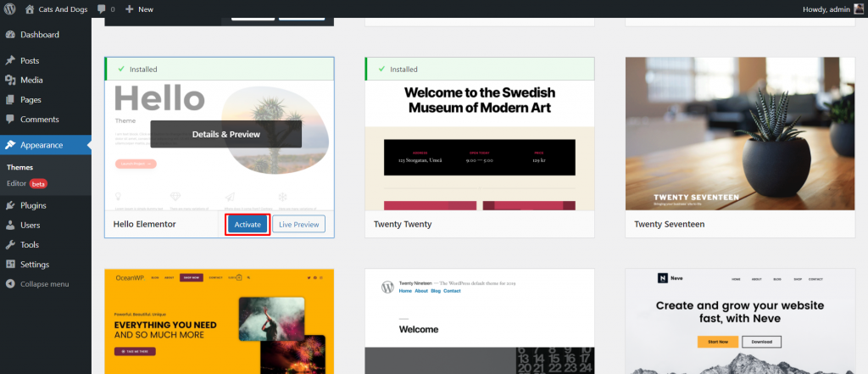The height and width of the screenshot is (374, 868).
Task: Select the Twenty Seventeen theme screenshot
Action: (740, 133)
